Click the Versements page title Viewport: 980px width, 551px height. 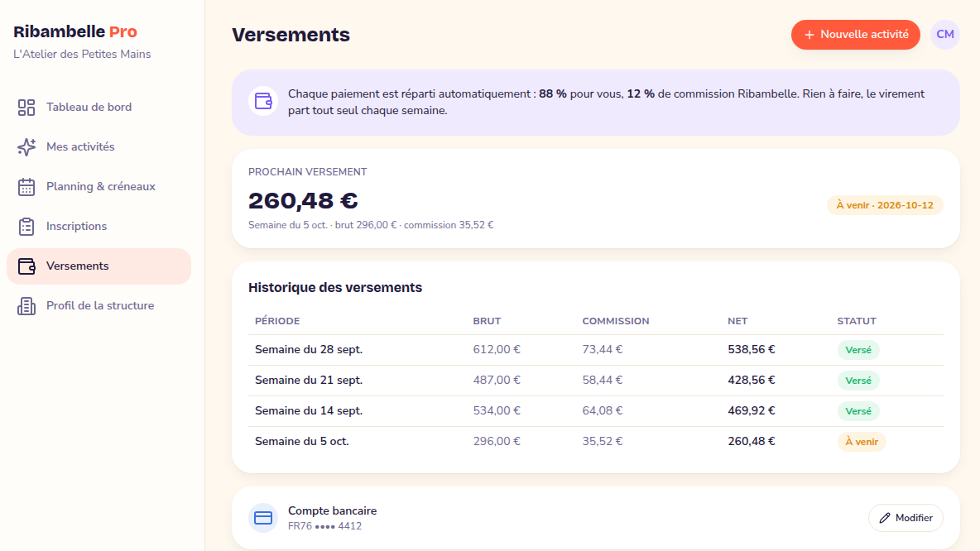click(291, 35)
